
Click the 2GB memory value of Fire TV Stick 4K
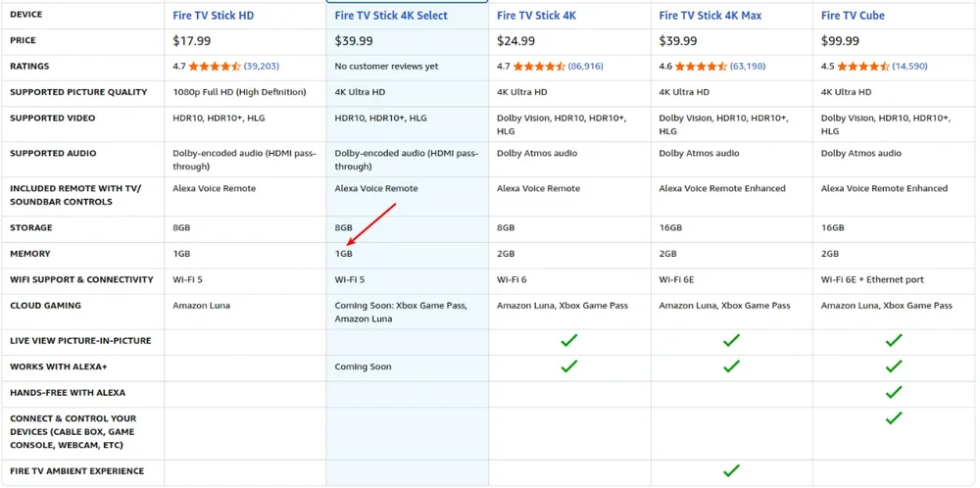point(506,254)
